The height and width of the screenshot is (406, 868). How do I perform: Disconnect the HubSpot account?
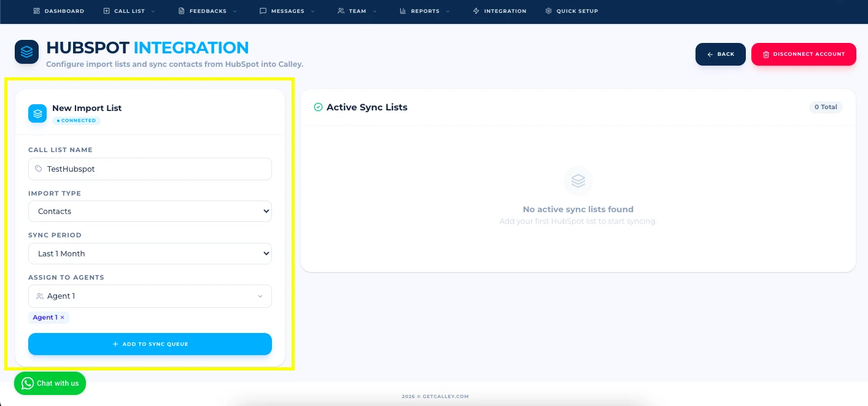pyautogui.click(x=804, y=54)
